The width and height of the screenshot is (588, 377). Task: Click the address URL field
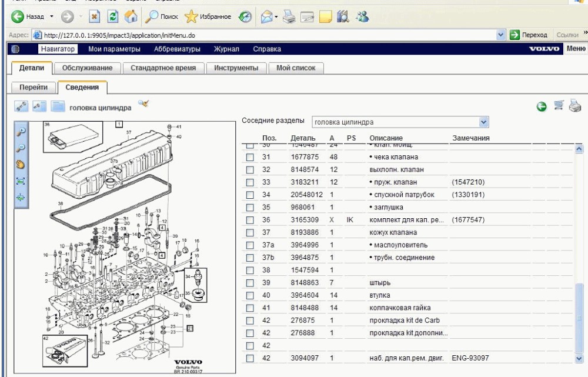coord(265,35)
